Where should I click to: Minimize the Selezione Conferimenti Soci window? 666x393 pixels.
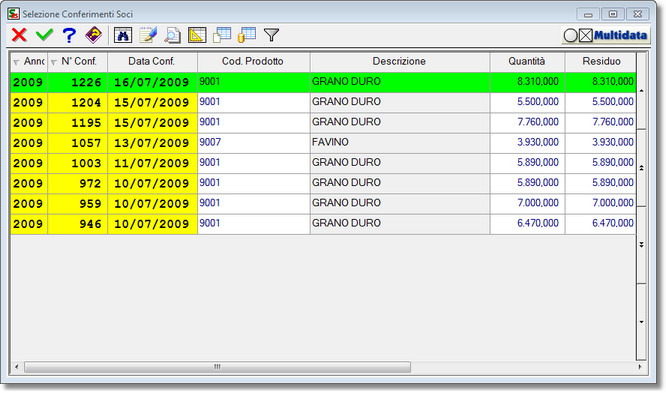(588, 14)
